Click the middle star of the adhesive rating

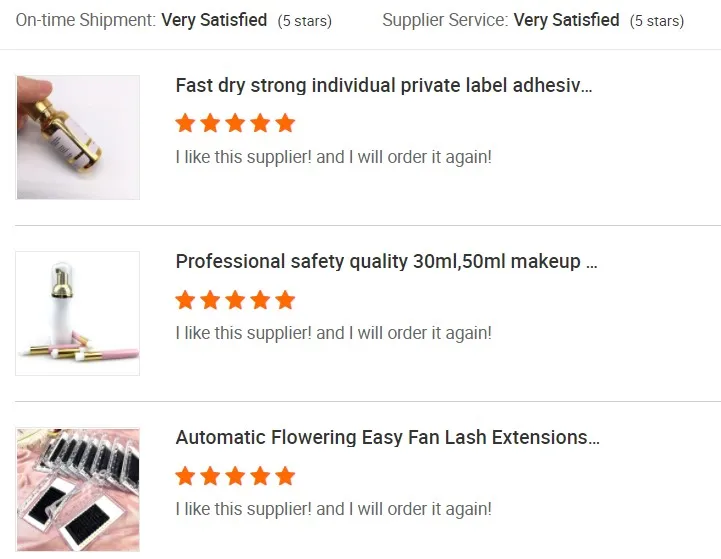235,123
